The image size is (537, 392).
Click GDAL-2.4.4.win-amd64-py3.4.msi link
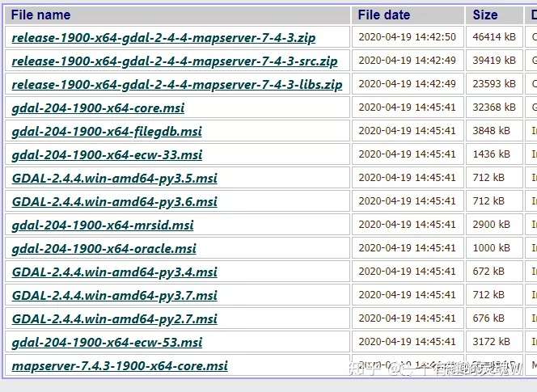[114, 272]
